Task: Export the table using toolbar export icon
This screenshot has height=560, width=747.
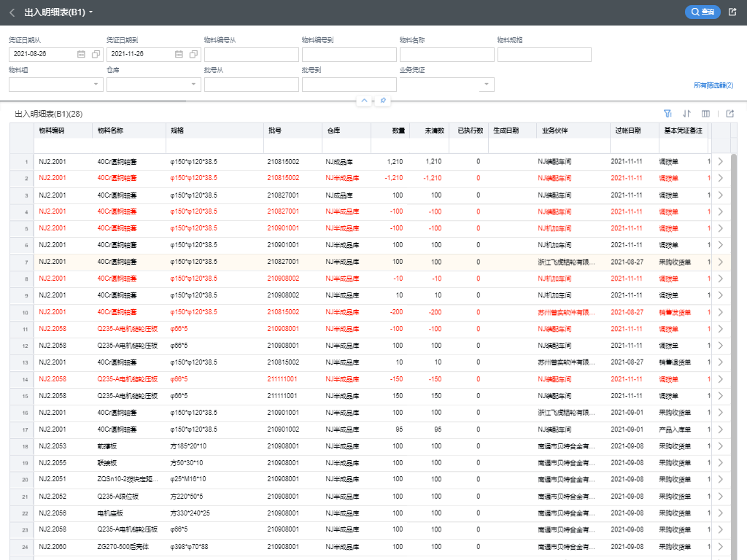Action: [x=729, y=113]
